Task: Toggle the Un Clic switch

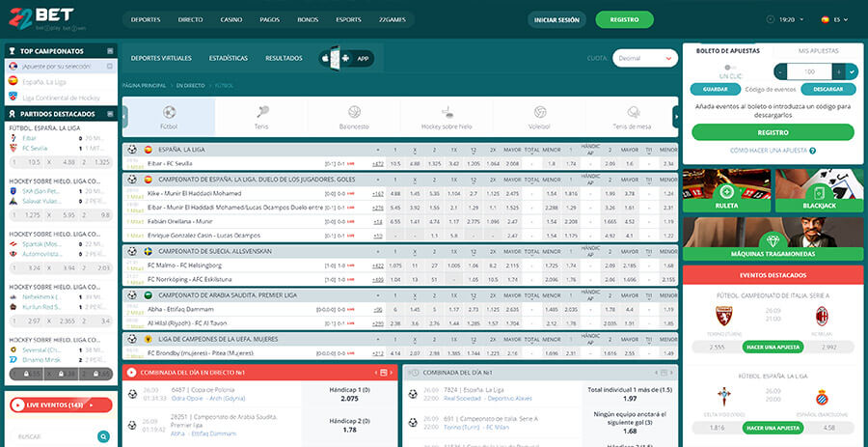Action: coord(730,68)
